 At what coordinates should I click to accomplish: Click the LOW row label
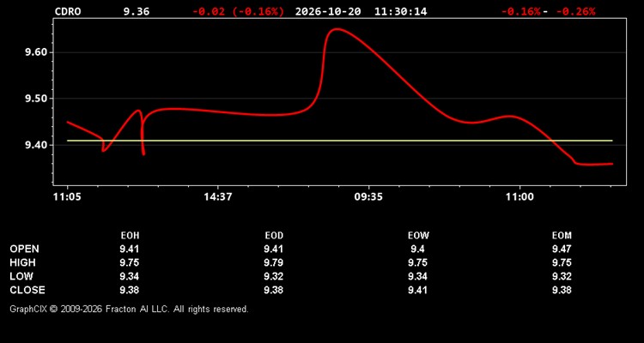click(21, 276)
